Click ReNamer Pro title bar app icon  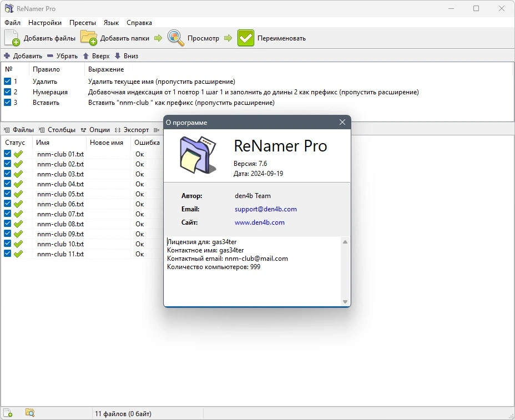click(9, 8)
